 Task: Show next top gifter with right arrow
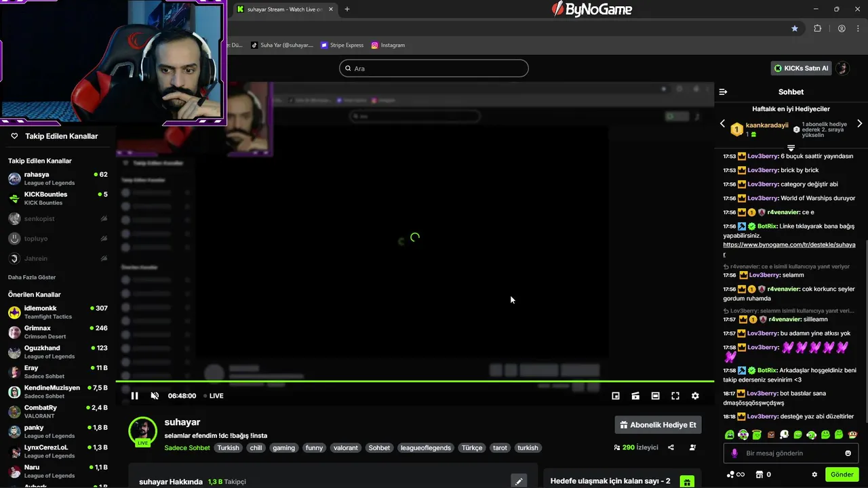point(860,124)
